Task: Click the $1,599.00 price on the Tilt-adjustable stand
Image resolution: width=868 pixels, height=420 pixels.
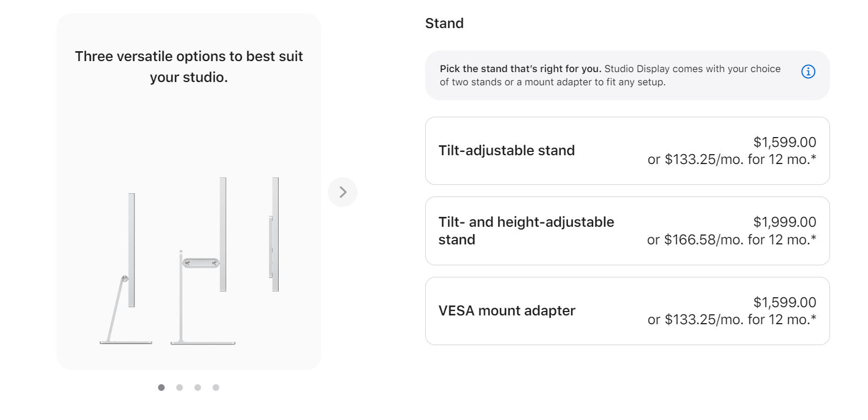Action: coord(785,142)
